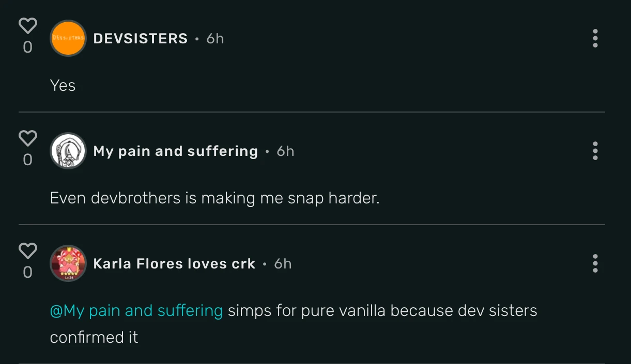Open the heart icon on the top comment
Image resolution: width=631 pixels, height=364 pixels.
pyautogui.click(x=28, y=24)
